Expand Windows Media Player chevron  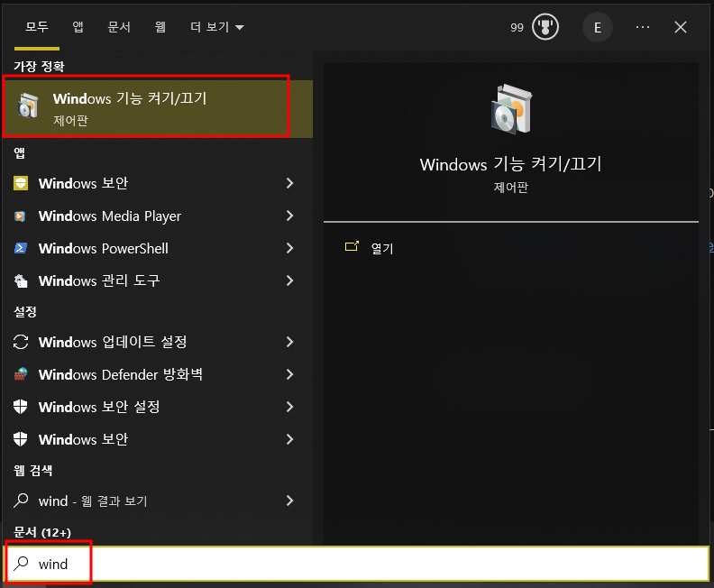(x=289, y=216)
